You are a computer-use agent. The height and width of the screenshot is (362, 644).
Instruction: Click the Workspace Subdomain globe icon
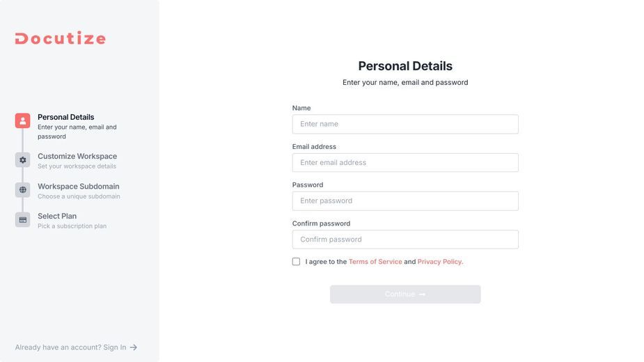(x=22, y=190)
